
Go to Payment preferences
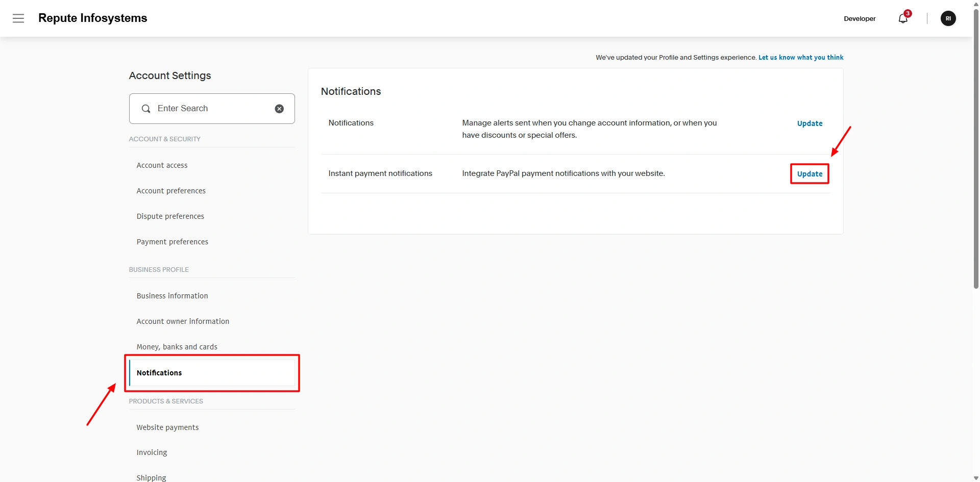(x=172, y=242)
